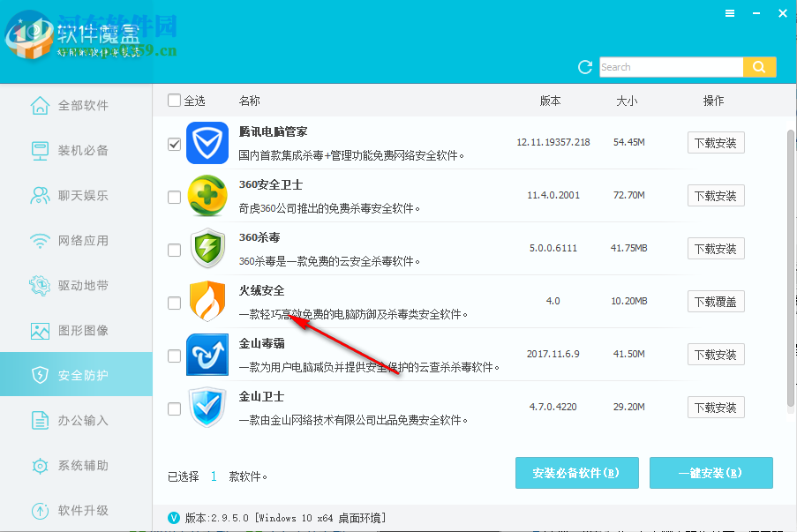Enable the 全选 select-all checkbox
797x532 pixels.
[174, 100]
